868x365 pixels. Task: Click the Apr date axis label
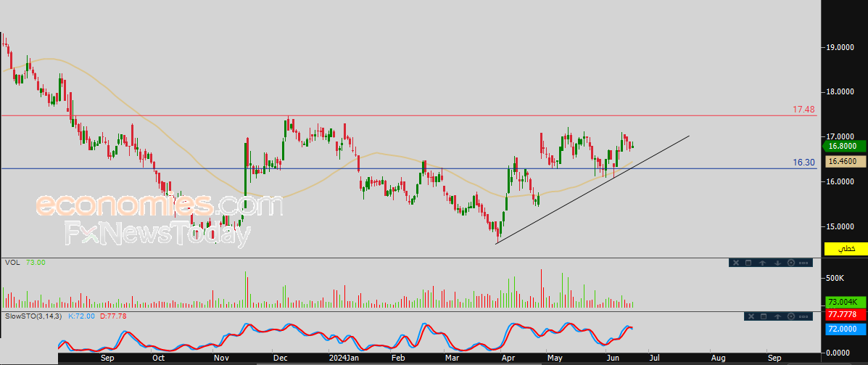pyautogui.click(x=507, y=358)
